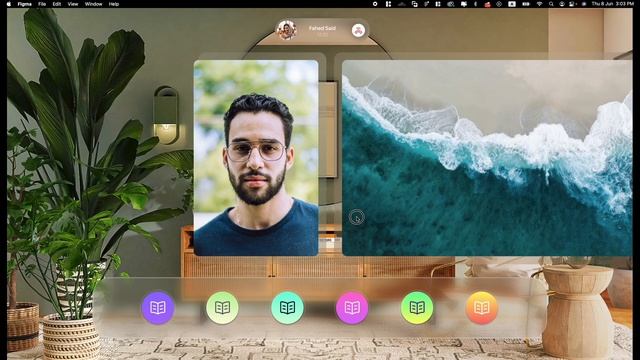Click the purple book icon in the dock

pos(158,308)
